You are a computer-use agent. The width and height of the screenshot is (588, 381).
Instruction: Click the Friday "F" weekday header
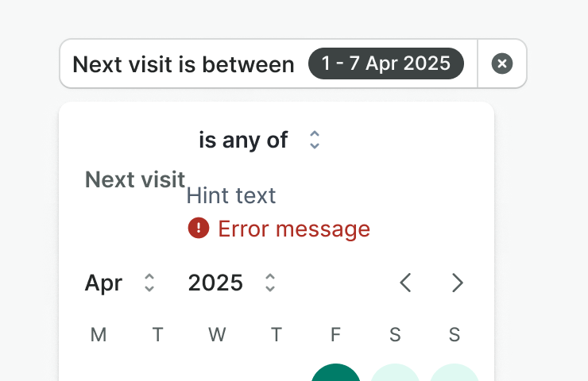click(335, 335)
